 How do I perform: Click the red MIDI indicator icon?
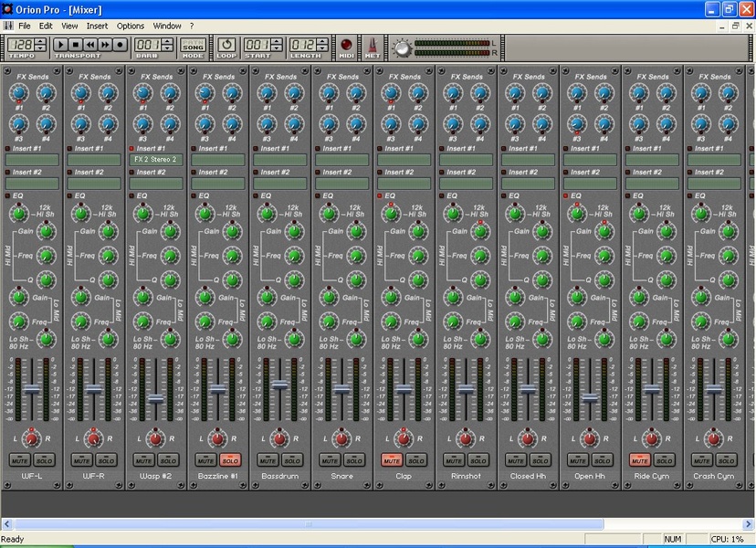point(347,45)
